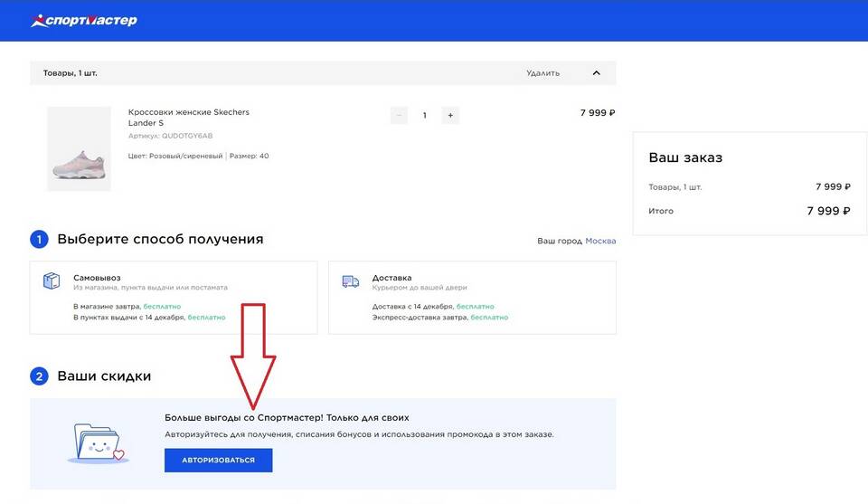Click the Ваш заказ heading
Image resolution: width=868 pixels, height=504 pixels.
tap(685, 157)
